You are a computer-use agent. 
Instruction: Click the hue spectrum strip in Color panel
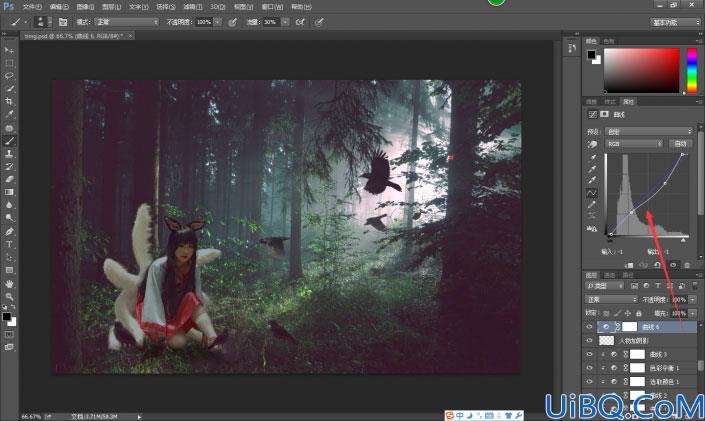pyautogui.click(x=692, y=71)
